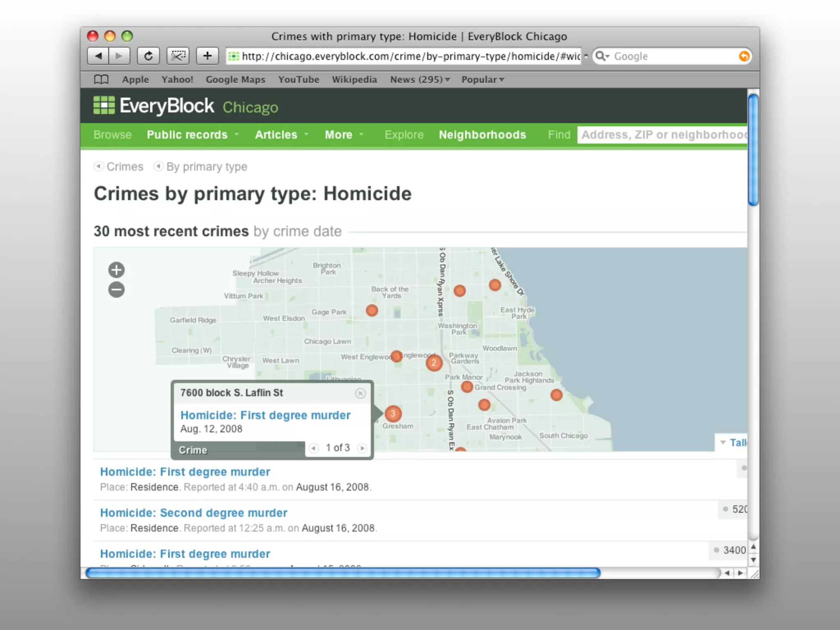Open Homicide: Second degree murder link
The height and width of the screenshot is (630, 840).
194,513
